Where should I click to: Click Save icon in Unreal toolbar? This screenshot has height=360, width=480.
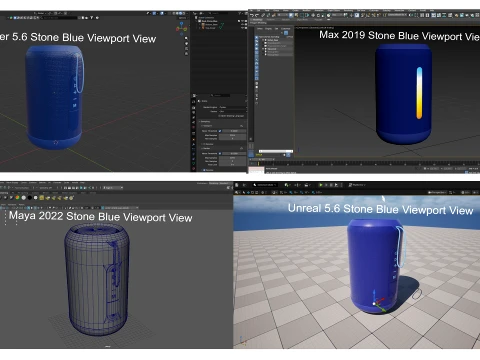[237, 185]
